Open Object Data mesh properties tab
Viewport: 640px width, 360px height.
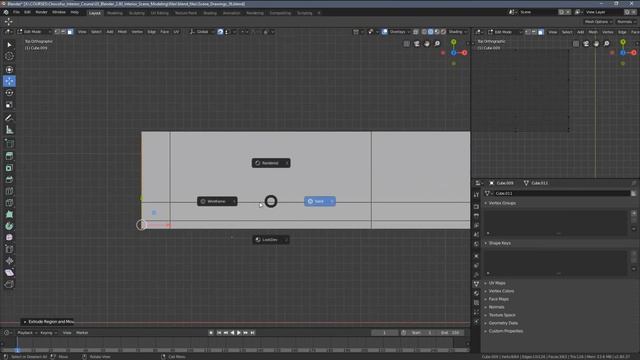(476, 284)
